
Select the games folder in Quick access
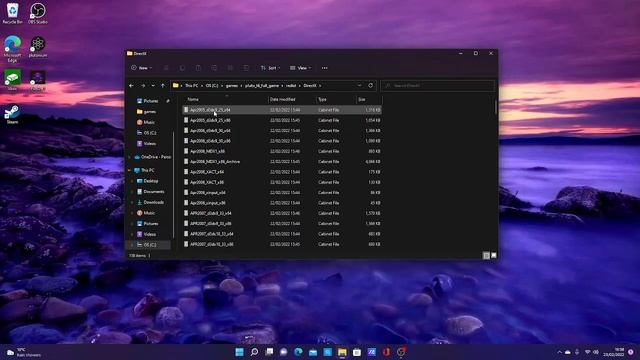[x=150, y=111]
